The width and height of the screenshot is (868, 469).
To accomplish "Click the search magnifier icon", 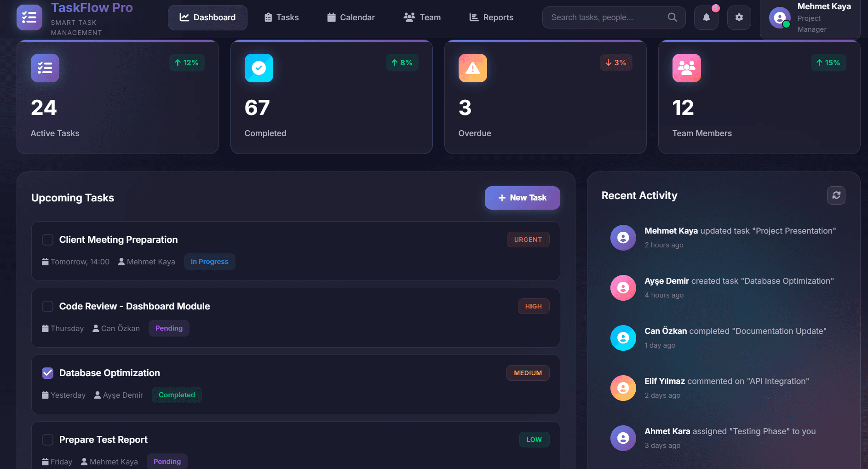I will (672, 17).
